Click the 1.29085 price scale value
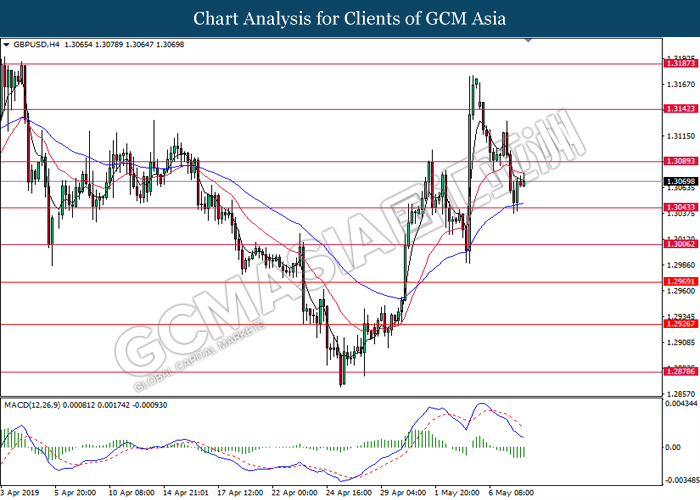Image resolution: width=700 pixels, height=500 pixels. [x=680, y=343]
